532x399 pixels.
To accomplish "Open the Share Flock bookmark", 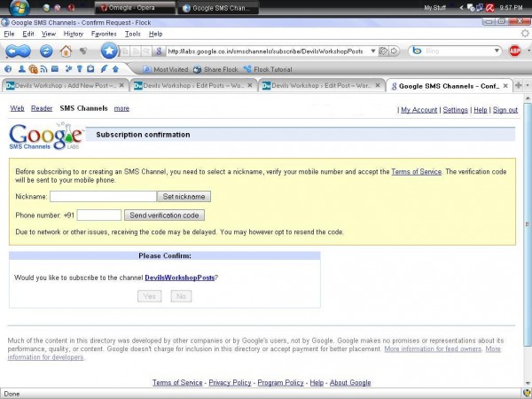I will [x=215, y=69].
